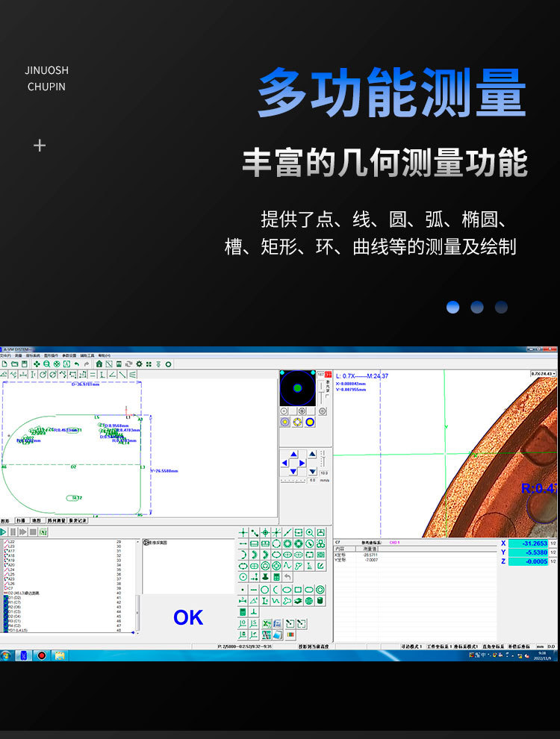Click the Windows Start button
The width and height of the screenshot is (560, 739).
tap(6, 655)
